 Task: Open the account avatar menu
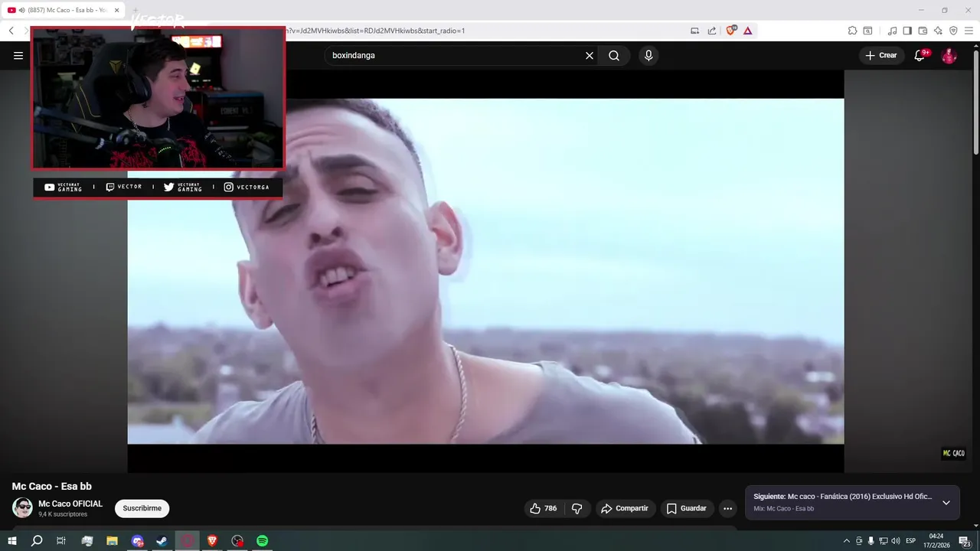point(949,56)
